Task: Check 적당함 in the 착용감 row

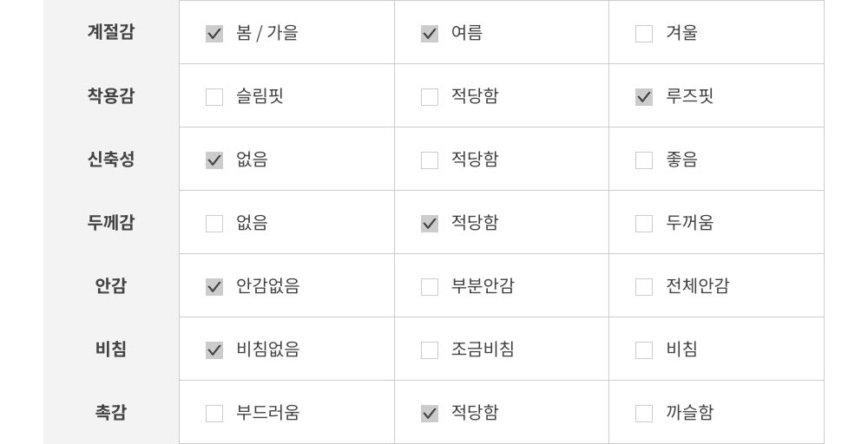Action: [x=430, y=97]
